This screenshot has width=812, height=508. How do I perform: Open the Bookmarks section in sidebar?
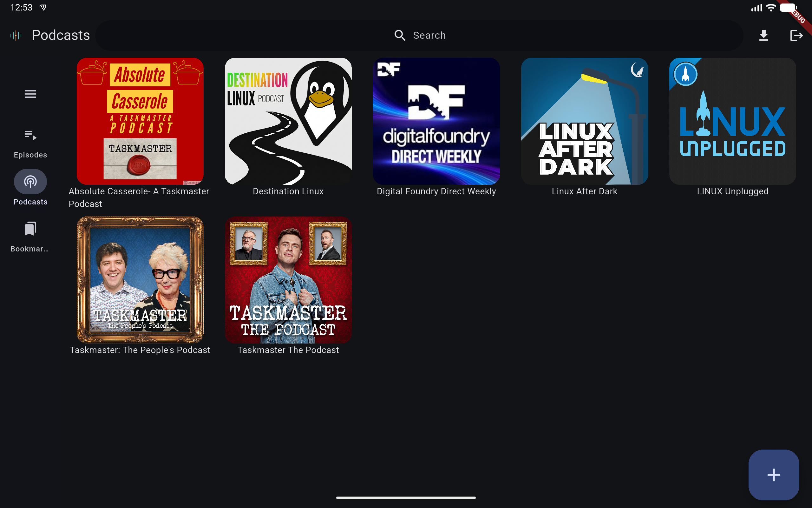[30, 237]
